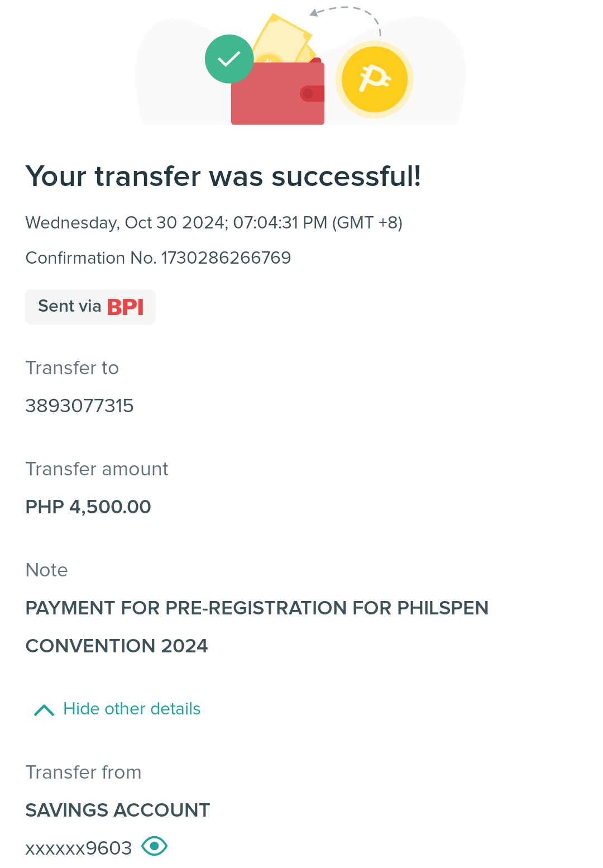Click the BPI logo in Sent via badge
Screen dimensions: 603x868
pyautogui.click(x=125, y=307)
